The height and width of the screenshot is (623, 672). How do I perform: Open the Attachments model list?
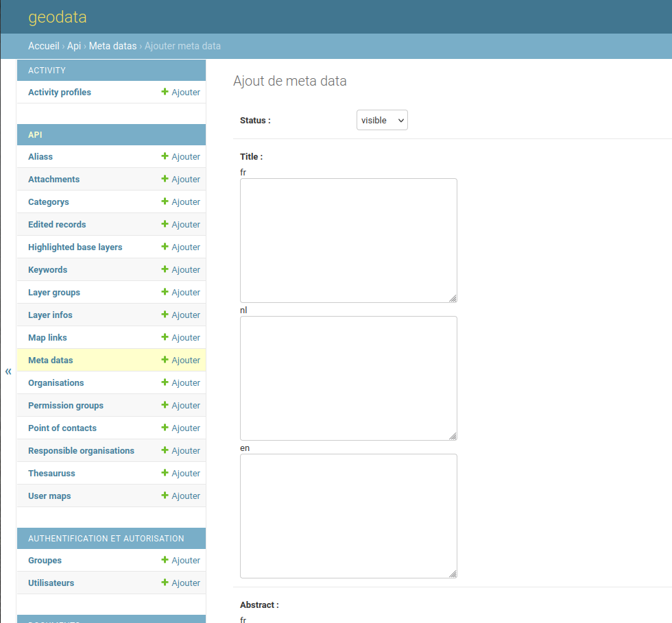[x=53, y=179]
